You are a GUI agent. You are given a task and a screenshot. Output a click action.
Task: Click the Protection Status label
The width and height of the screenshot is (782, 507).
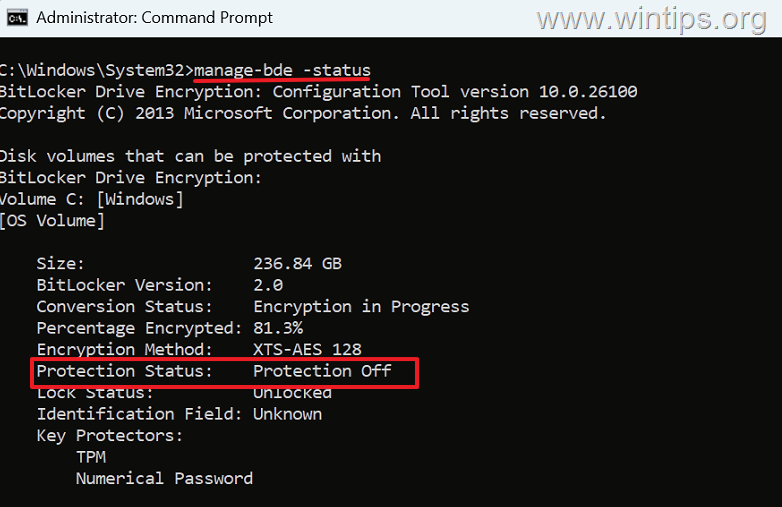point(124,371)
